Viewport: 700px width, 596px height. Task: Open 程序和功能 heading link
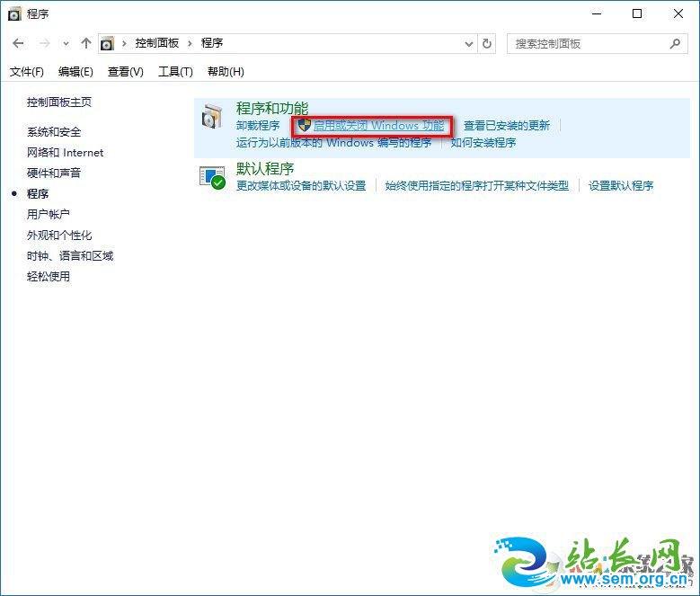click(272, 108)
